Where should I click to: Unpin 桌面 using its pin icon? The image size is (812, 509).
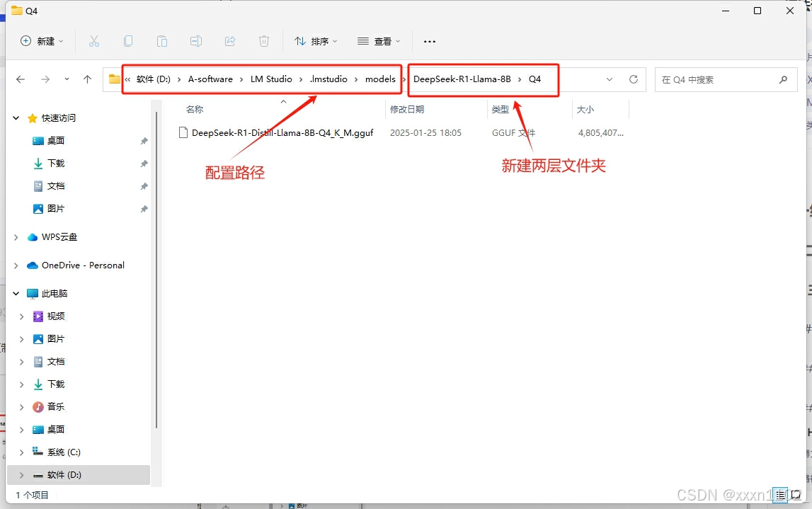(x=144, y=141)
